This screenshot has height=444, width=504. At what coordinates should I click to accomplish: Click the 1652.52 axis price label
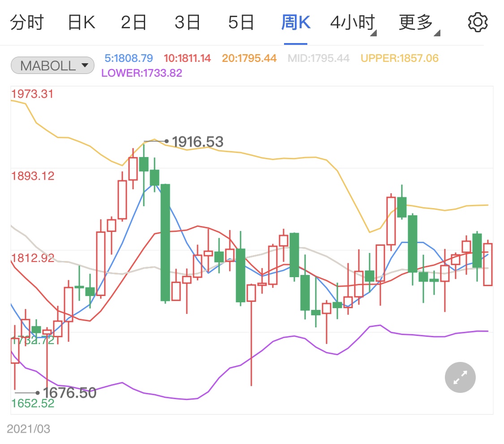(33, 404)
